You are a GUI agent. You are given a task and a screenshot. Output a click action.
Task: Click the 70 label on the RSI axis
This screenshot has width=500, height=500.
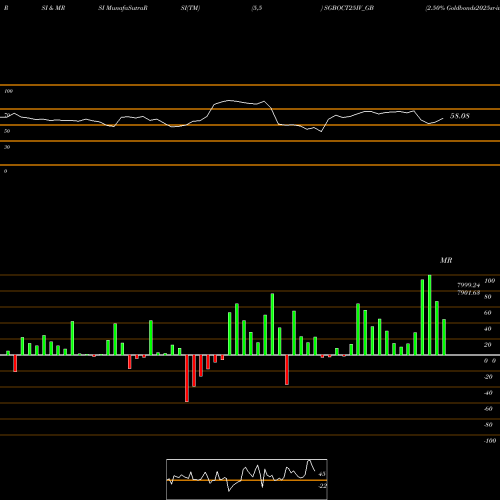click(x=7, y=115)
